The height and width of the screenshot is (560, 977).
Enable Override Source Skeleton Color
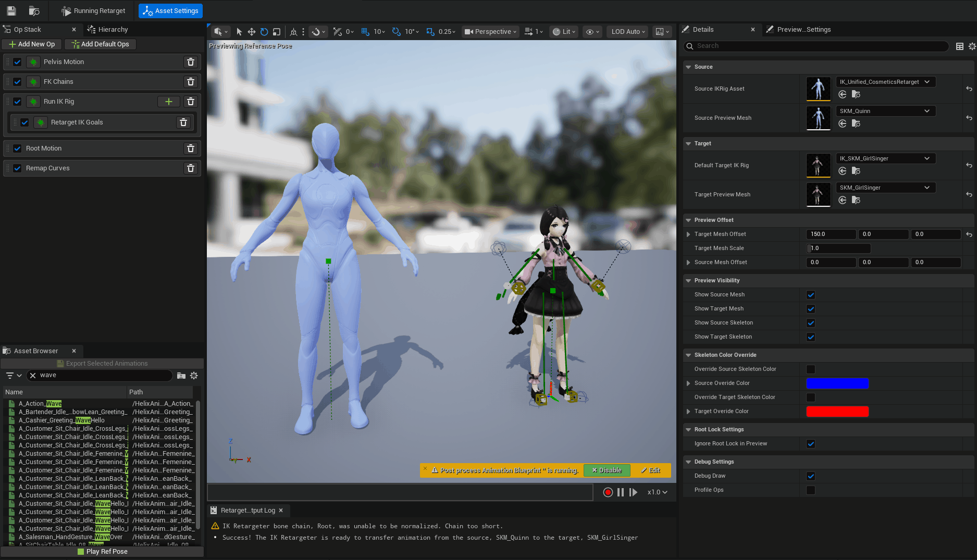(x=811, y=369)
